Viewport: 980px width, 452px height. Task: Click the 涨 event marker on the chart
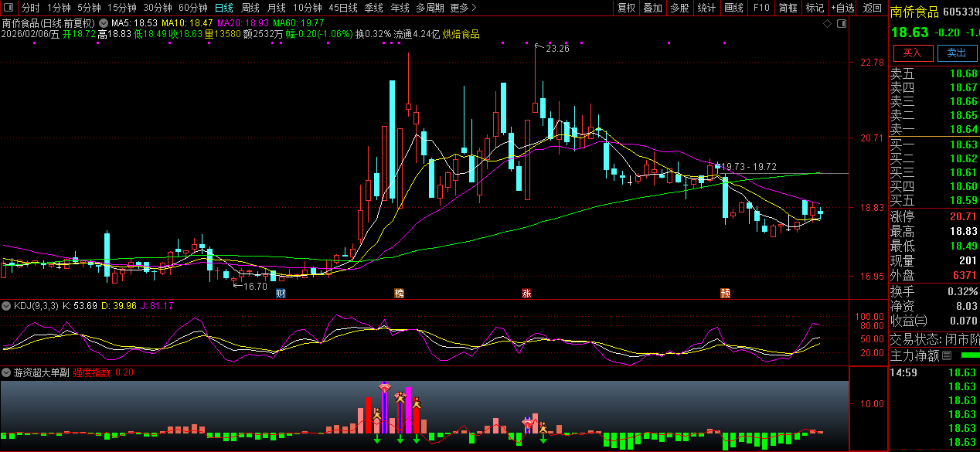(x=526, y=294)
